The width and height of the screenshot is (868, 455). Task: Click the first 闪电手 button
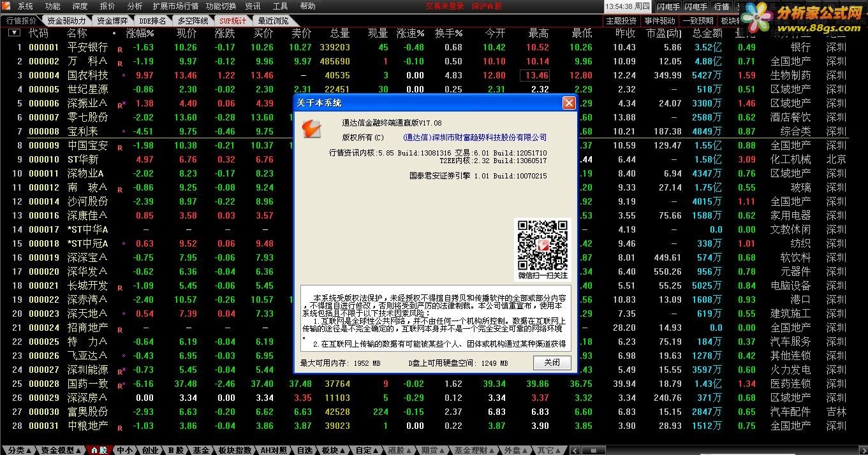[668, 6]
